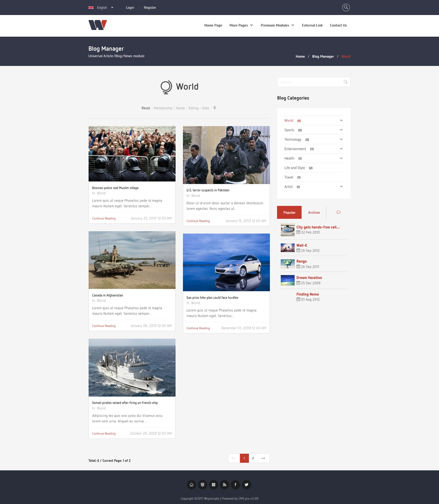This screenshot has width=439, height=504.
Task: Open the Somali pirates seized article title
Action: (125, 403)
